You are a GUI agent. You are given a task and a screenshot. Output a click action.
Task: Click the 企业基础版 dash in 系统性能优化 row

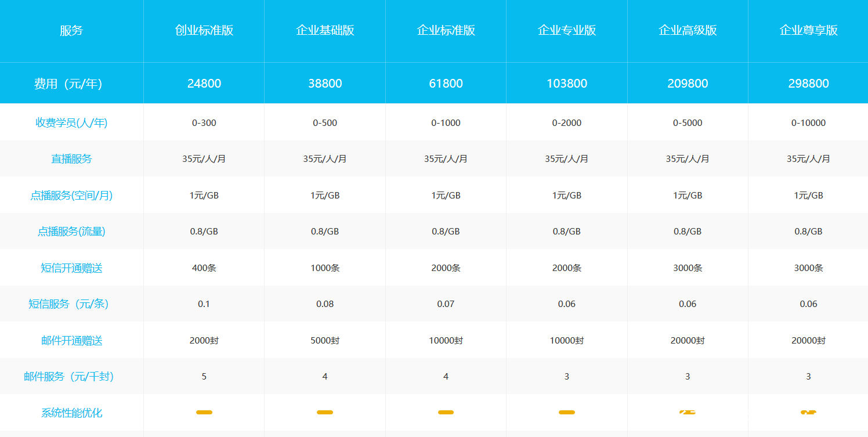coord(325,413)
